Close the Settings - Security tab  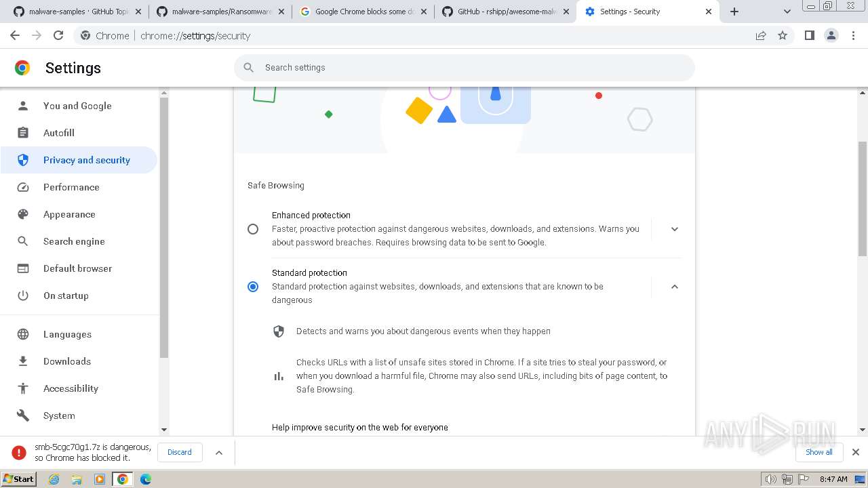(709, 12)
